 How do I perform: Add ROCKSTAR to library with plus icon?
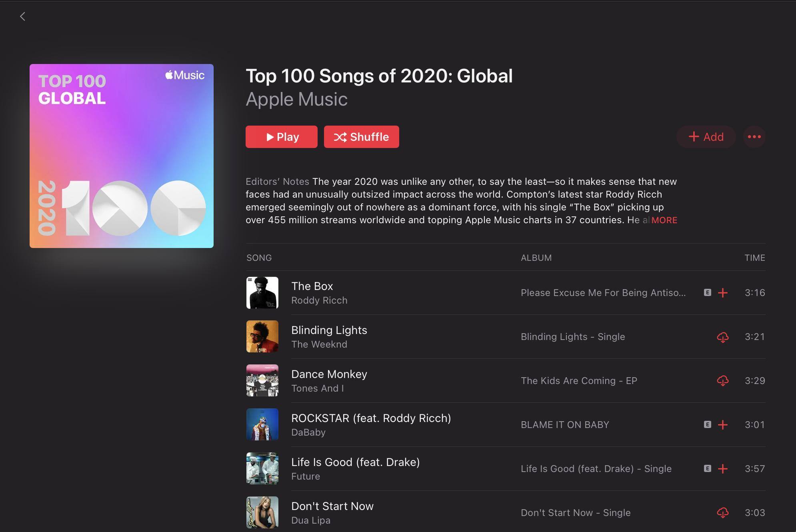click(722, 425)
